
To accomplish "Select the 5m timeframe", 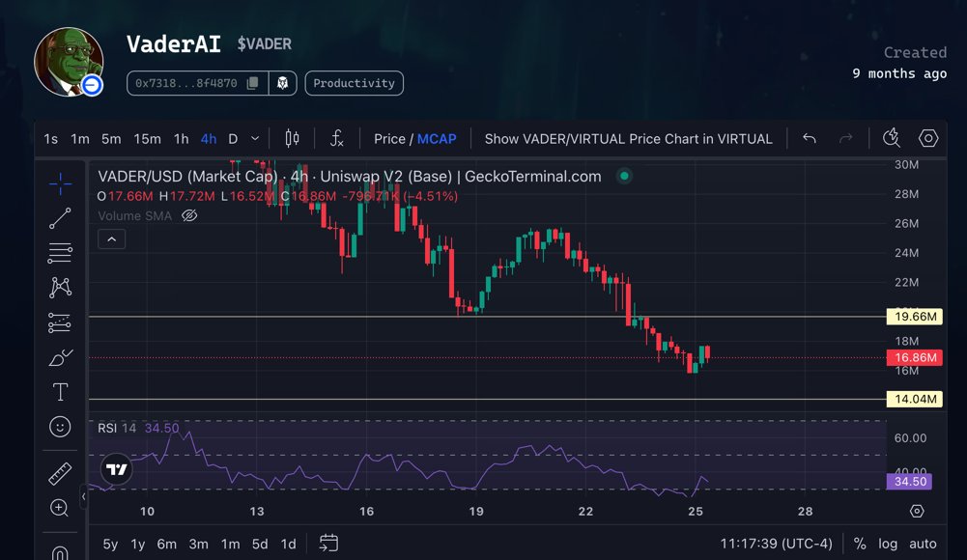I will [x=111, y=139].
